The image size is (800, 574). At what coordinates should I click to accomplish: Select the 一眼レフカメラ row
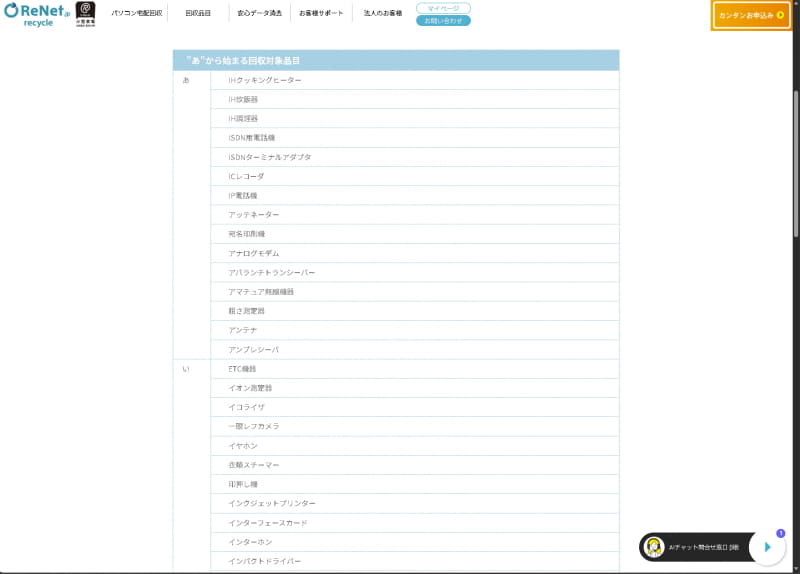[x=415, y=426]
